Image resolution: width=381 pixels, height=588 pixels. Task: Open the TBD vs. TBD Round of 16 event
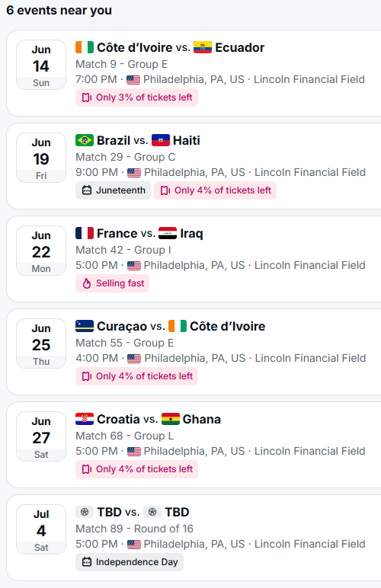point(194,538)
